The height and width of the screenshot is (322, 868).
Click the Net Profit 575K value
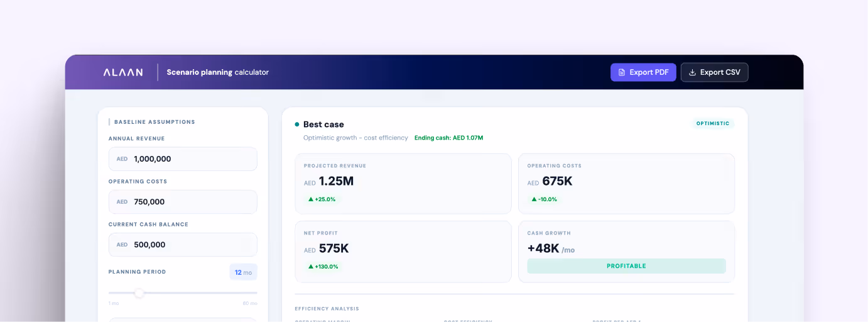pyautogui.click(x=334, y=248)
